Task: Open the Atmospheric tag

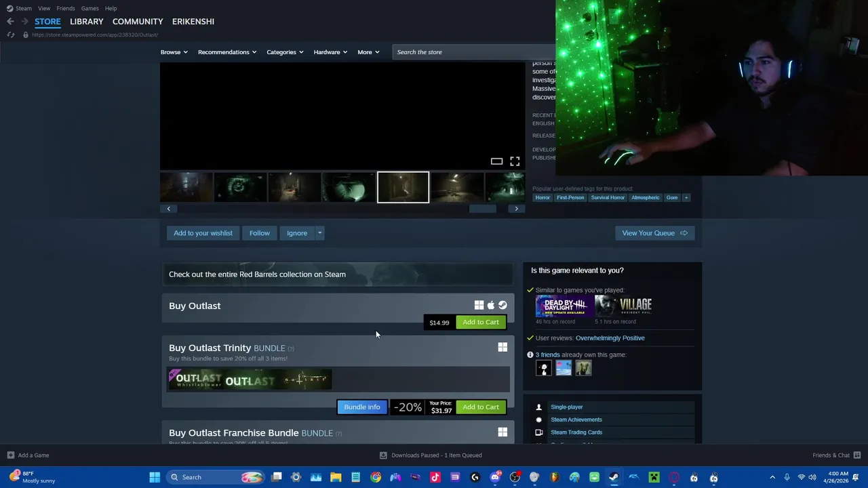Action: click(645, 198)
